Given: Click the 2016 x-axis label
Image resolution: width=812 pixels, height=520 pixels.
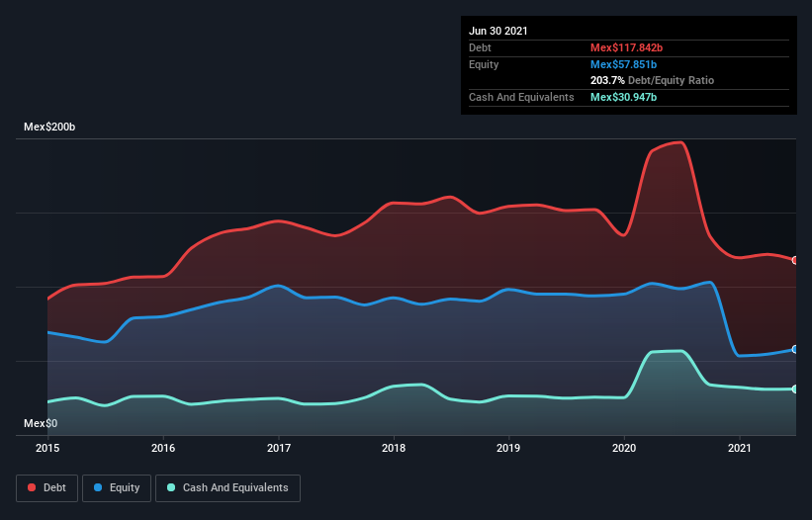Looking at the screenshot, I should pyautogui.click(x=163, y=448).
